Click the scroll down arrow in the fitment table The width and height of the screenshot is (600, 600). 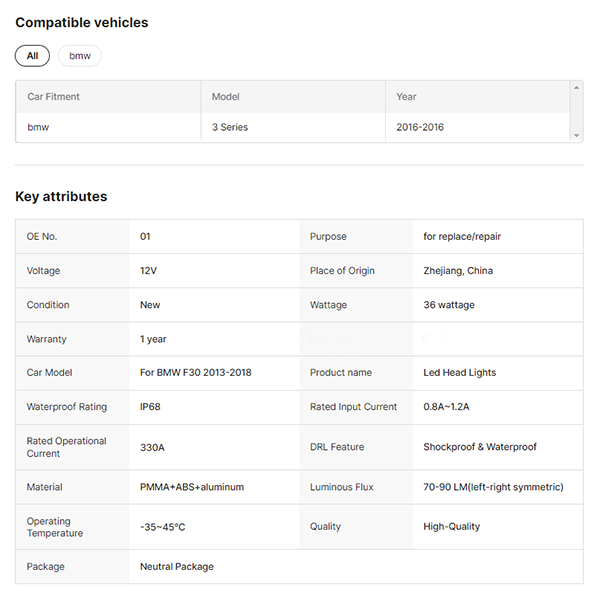[576, 135]
